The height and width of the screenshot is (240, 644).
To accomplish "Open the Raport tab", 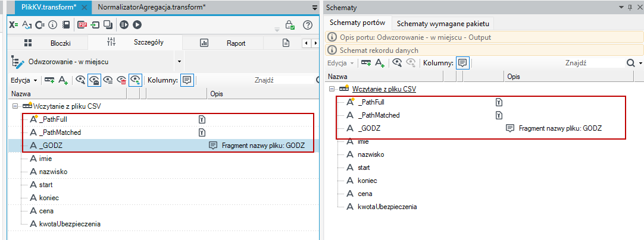I will [223, 43].
